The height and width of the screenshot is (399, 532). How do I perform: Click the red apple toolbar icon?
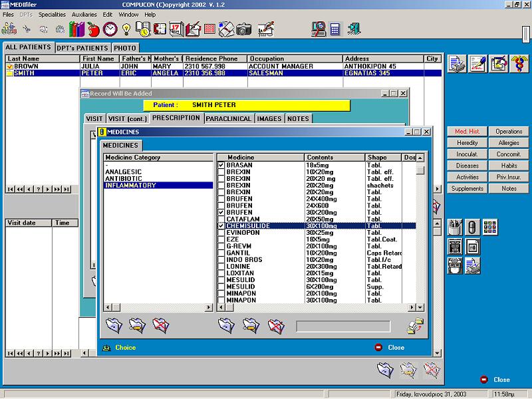[93, 29]
